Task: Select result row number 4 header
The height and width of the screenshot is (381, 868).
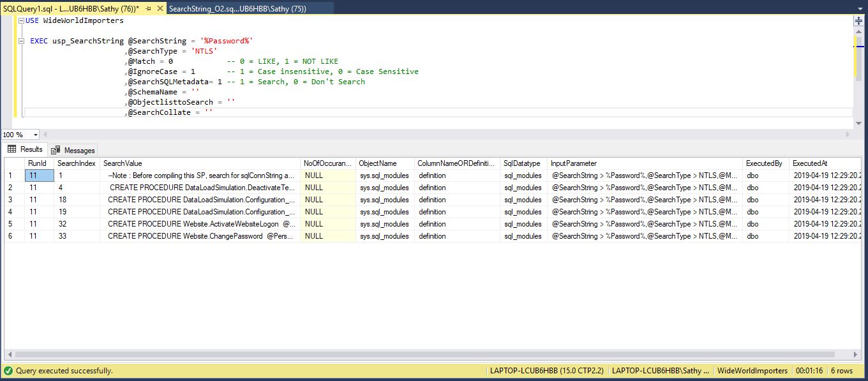Action: (x=14, y=212)
